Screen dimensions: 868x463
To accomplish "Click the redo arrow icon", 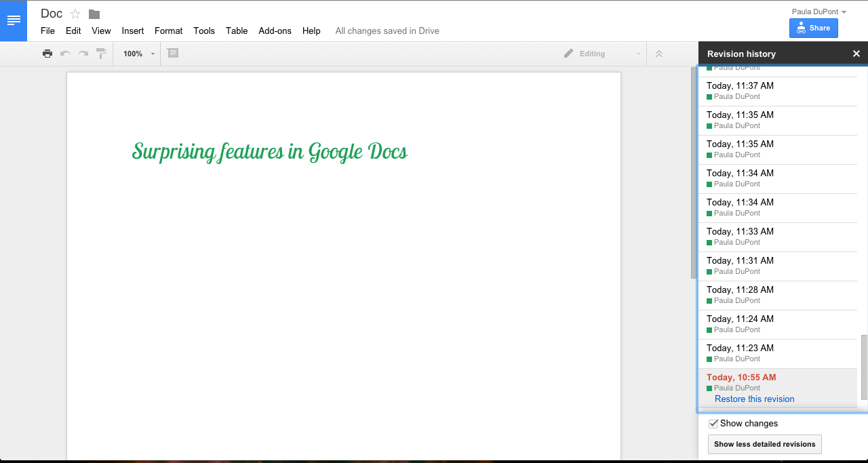I will pos(83,54).
